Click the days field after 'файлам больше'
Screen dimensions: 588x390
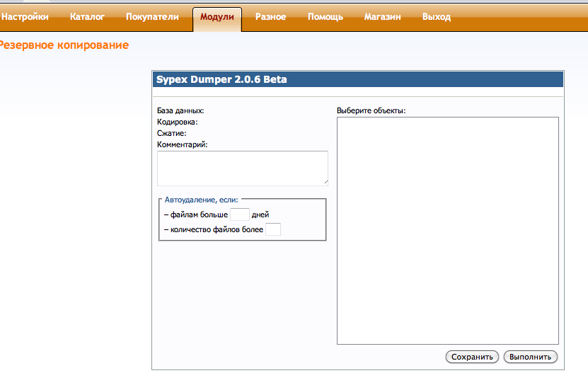[x=240, y=214]
